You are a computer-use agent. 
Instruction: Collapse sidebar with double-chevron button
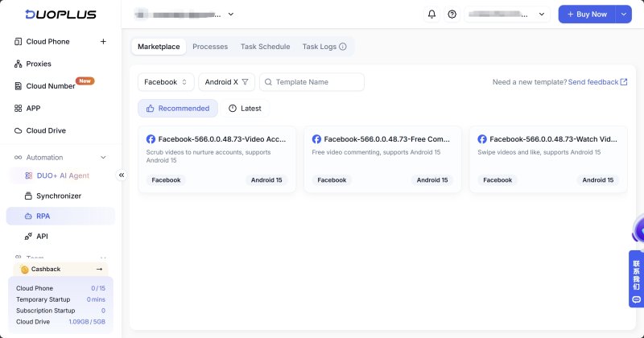click(122, 175)
